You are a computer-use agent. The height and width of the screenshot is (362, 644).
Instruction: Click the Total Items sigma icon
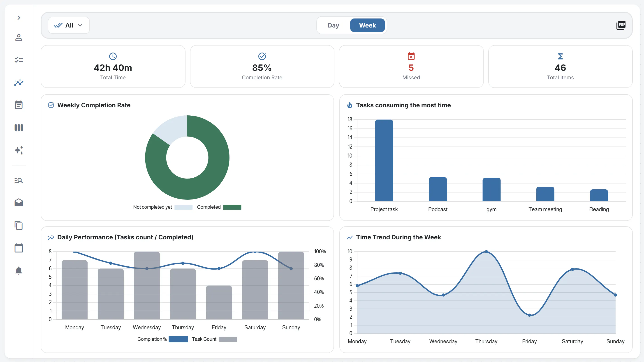560,56
